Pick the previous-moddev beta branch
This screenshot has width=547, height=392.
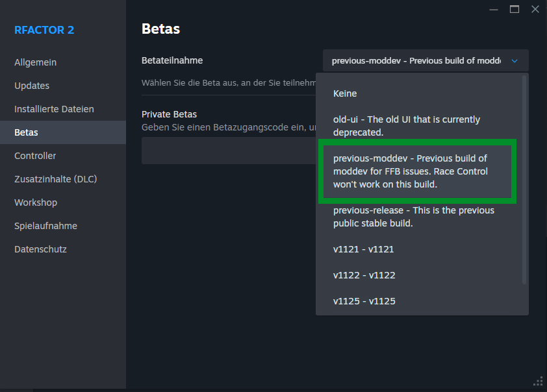click(x=416, y=171)
